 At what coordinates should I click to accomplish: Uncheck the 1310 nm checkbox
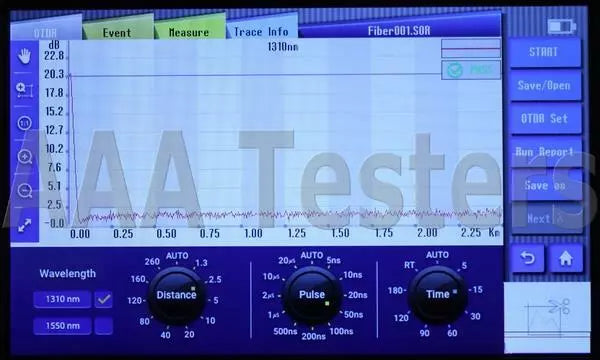104,299
